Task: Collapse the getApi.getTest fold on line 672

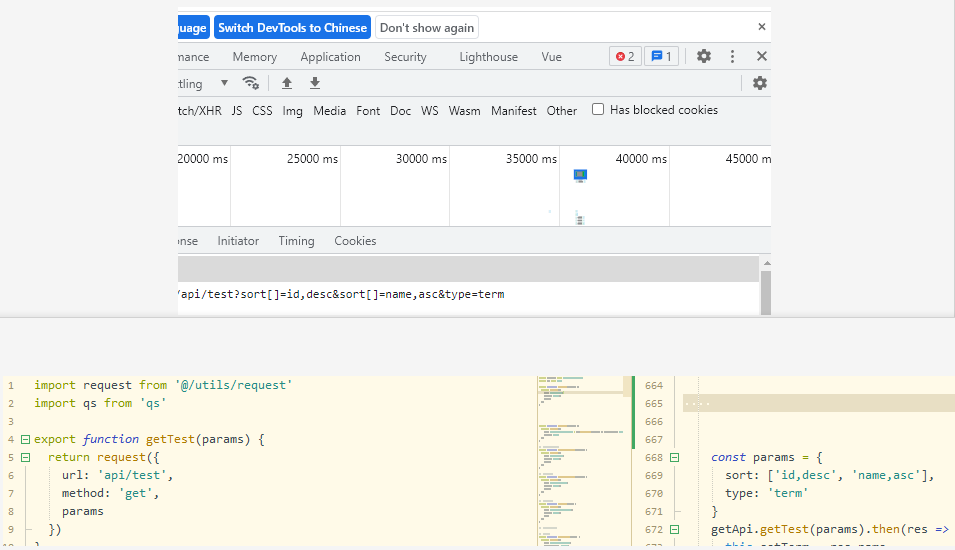Action: [x=674, y=529]
